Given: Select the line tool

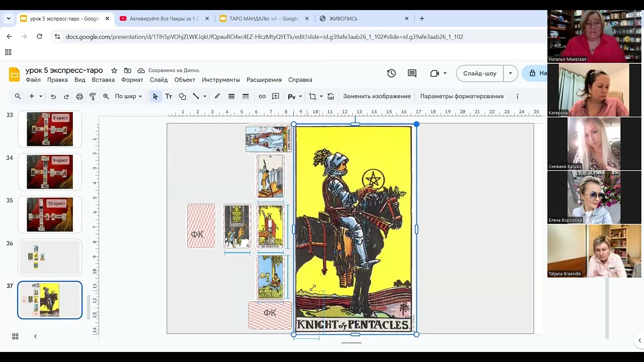Looking at the screenshot, I should point(196,97).
